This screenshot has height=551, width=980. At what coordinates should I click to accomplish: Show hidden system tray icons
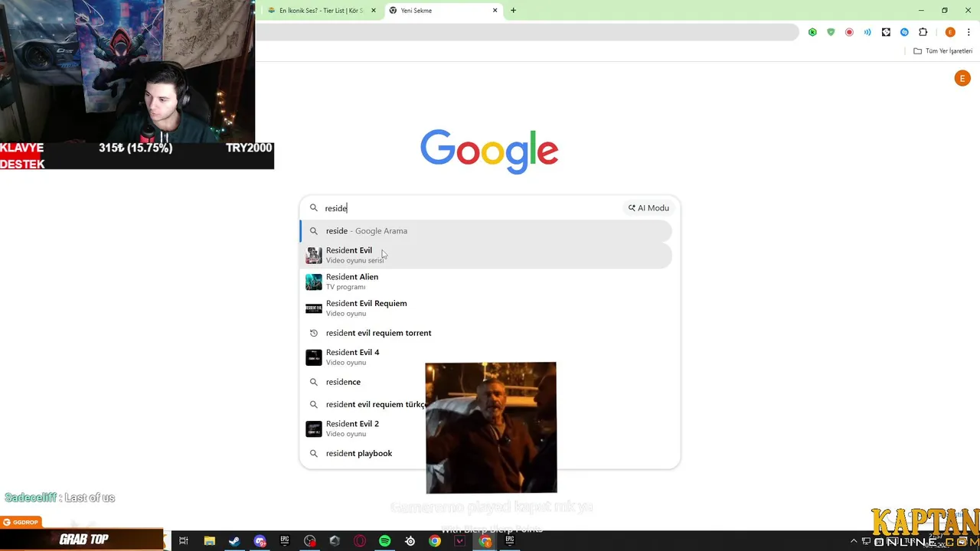click(x=854, y=542)
